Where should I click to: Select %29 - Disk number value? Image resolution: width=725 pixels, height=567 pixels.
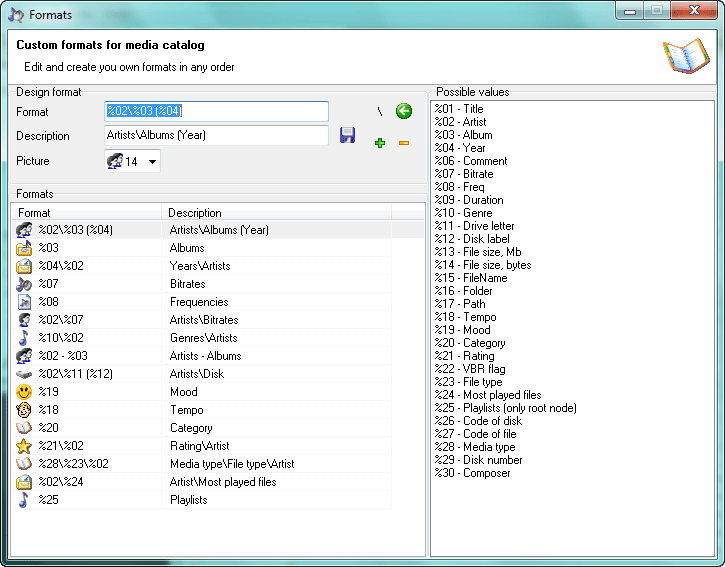click(478, 460)
